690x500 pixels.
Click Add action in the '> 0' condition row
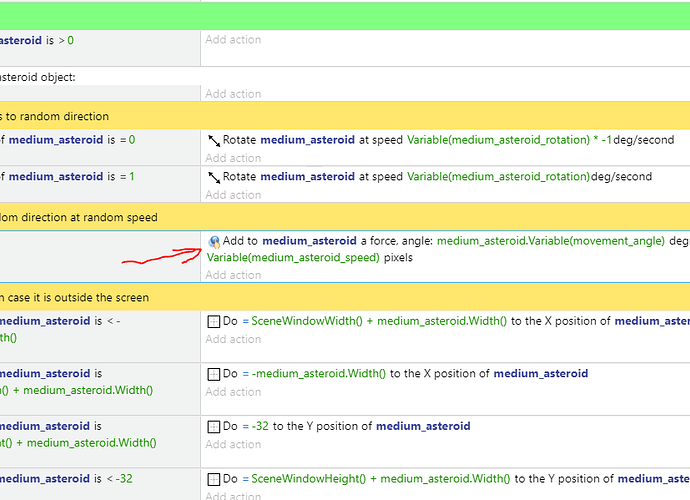(x=233, y=40)
